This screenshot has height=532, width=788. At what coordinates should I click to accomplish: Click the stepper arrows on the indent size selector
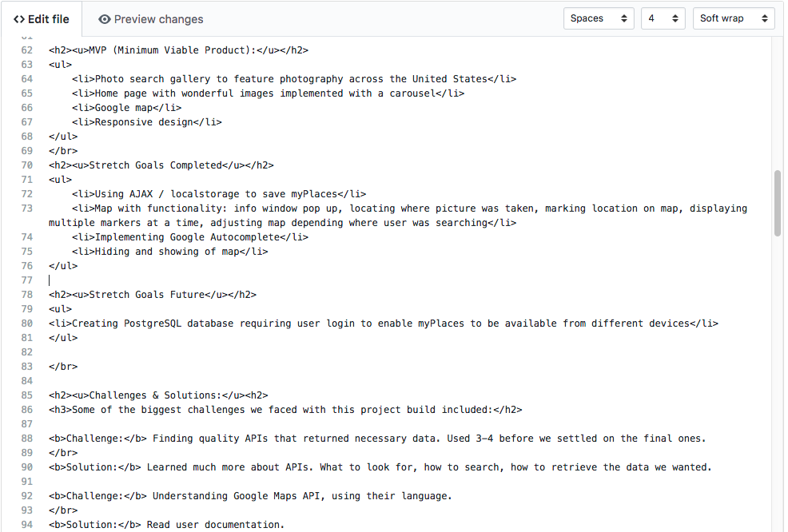point(677,18)
